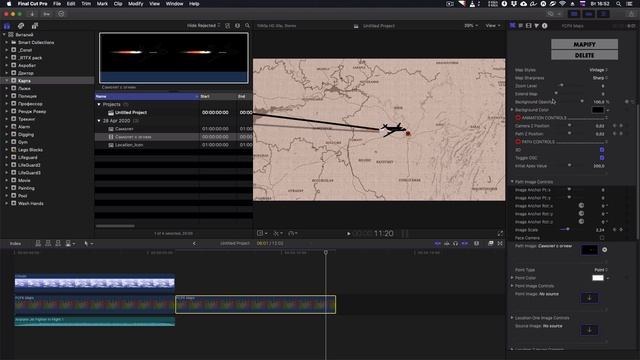Open the Titles and Generators sidebar icon

tap(35, 26)
